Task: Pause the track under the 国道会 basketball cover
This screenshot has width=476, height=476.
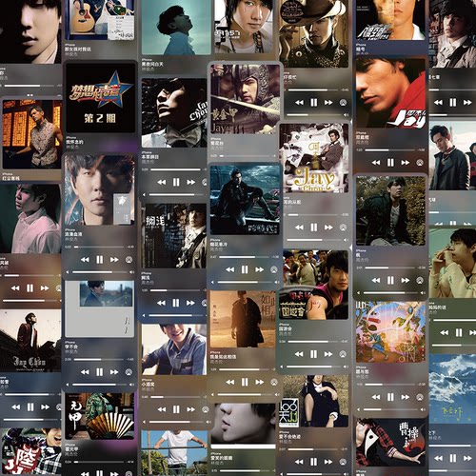Action: click(313, 354)
